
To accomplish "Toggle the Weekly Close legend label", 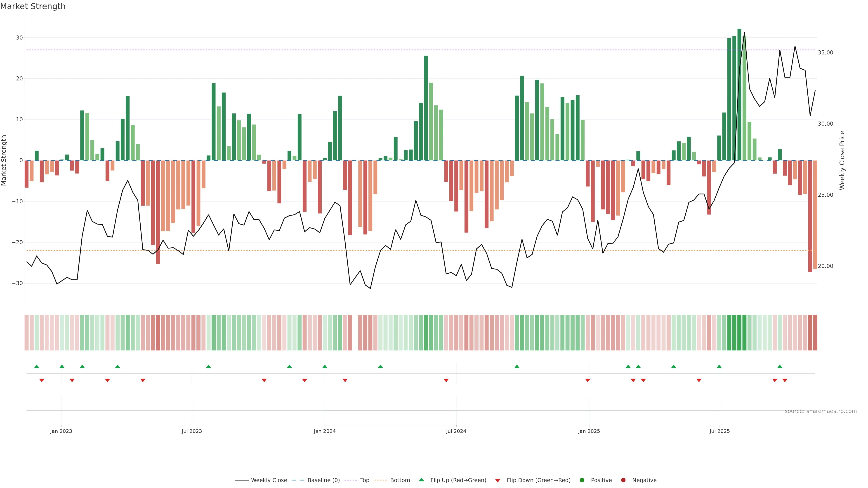I will [269, 480].
